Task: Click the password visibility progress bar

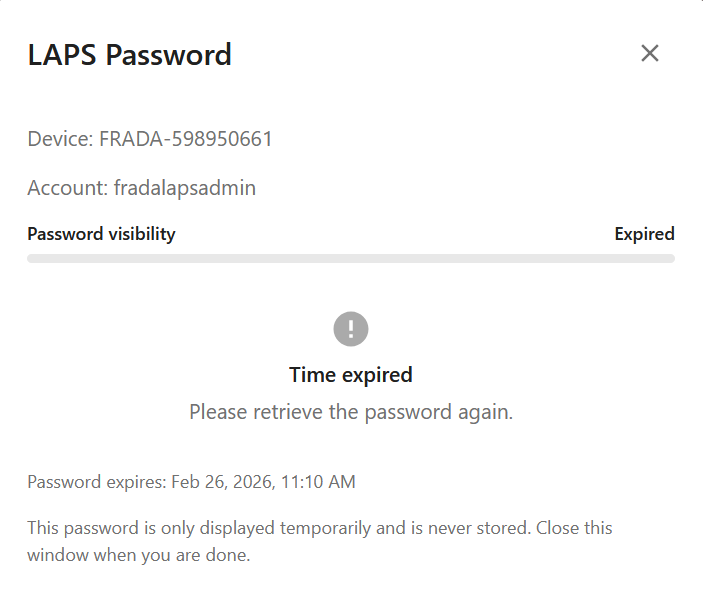Action: coord(351,259)
